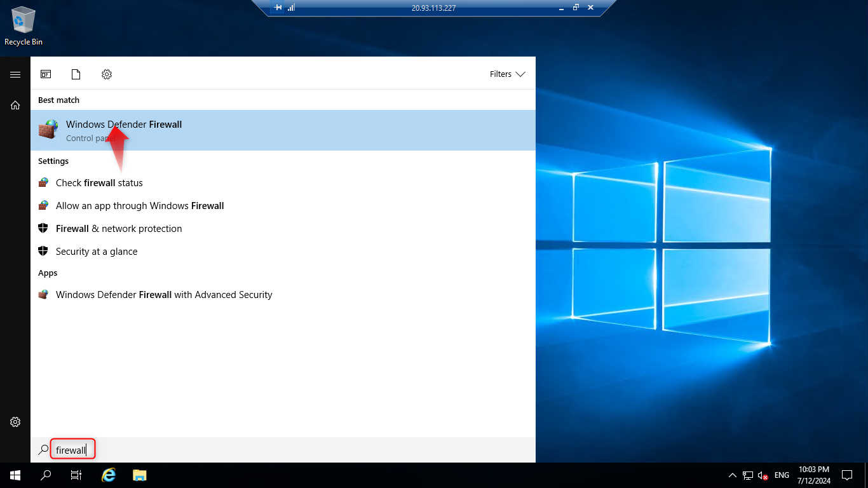Open the Windows Start button
Screen dimensions: 868x488
pyautogui.click(x=15, y=475)
